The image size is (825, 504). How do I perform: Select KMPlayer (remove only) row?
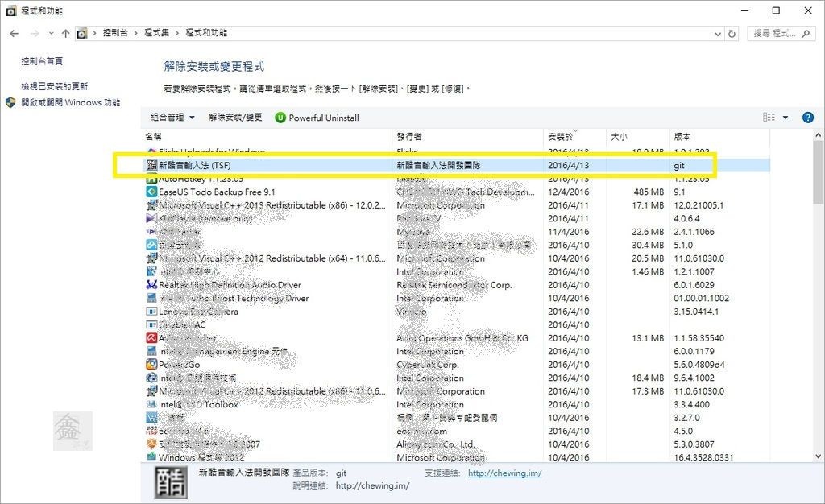(456, 218)
